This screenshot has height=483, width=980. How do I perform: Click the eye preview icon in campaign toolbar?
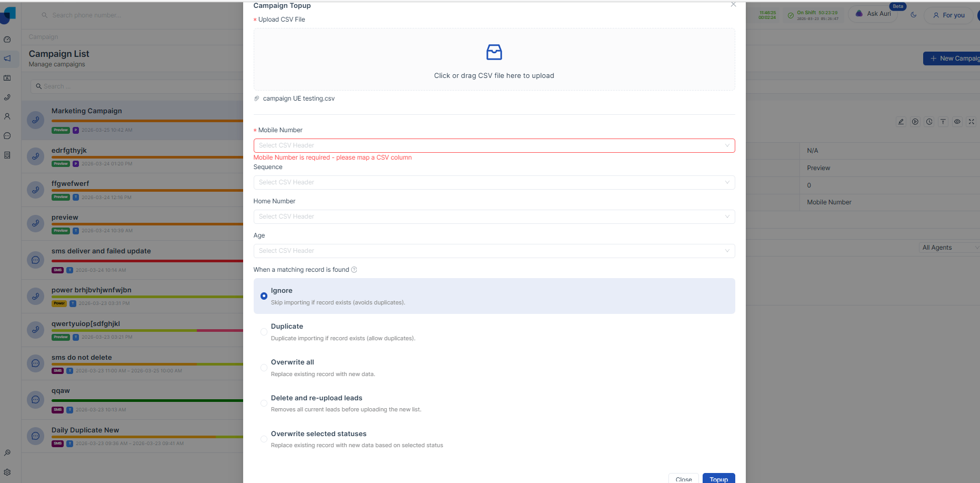[x=957, y=122]
